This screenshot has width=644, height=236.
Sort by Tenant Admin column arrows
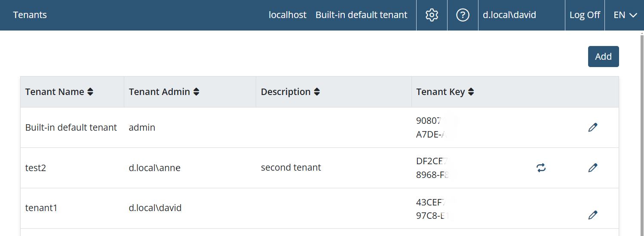(196, 92)
